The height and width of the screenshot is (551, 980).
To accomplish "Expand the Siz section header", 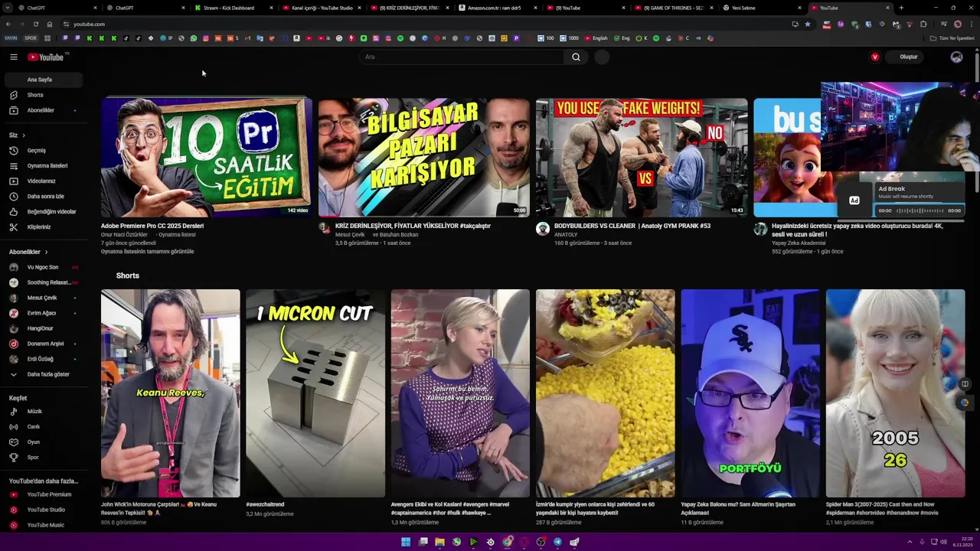I will pyautogui.click(x=17, y=135).
